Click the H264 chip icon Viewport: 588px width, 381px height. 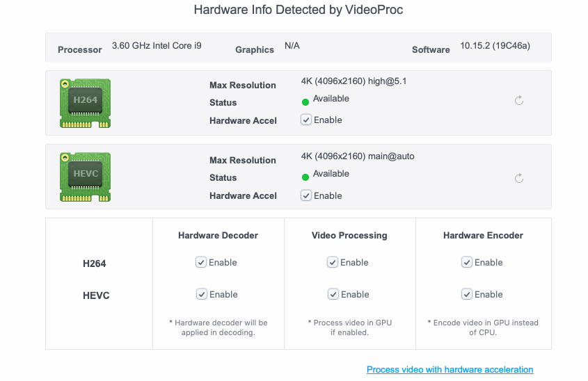(85, 103)
